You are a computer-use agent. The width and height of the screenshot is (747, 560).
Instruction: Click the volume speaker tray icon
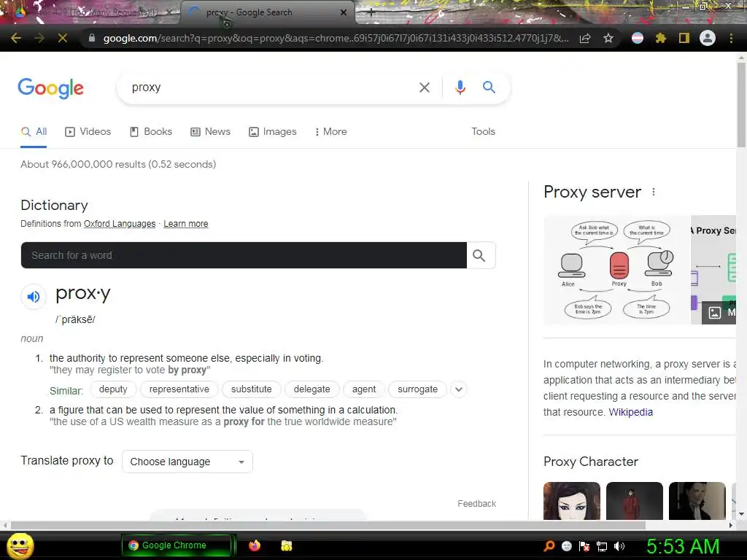(620, 546)
